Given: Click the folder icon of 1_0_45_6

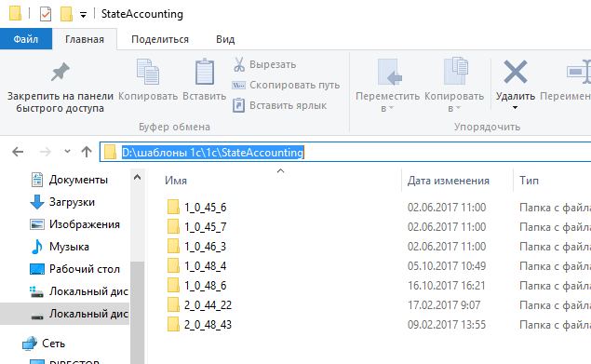Looking at the screenshot, I should (173, 207).
